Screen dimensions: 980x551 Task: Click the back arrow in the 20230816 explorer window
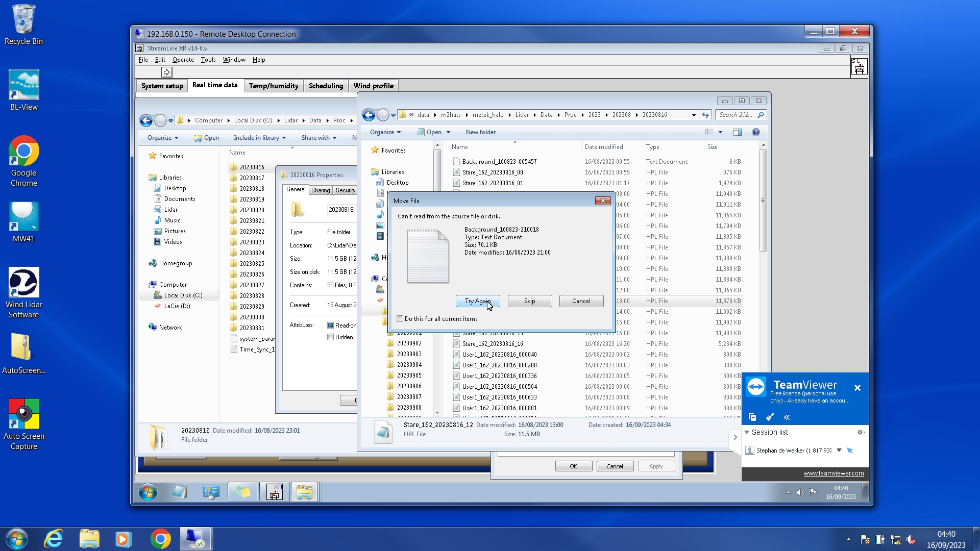[x=369, y=115]
